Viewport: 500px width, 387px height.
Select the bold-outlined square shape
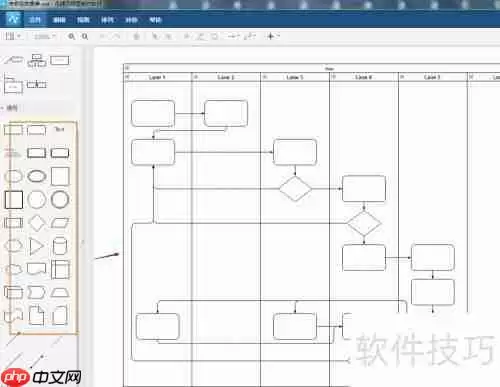coord(14,199)
